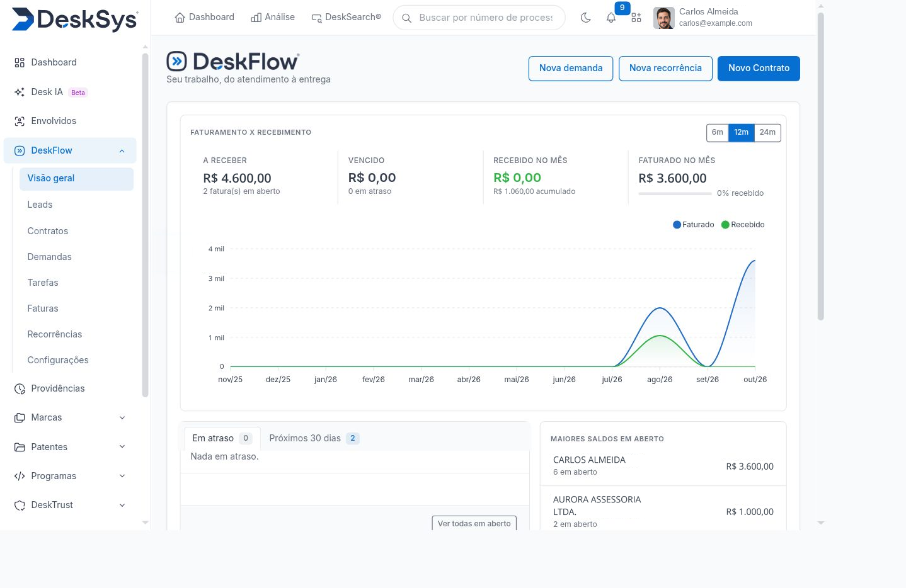906x588 pixels.
Task: Click the R$ 3.600,00 Faturado no mês value
Action: [x=672, y=178]
